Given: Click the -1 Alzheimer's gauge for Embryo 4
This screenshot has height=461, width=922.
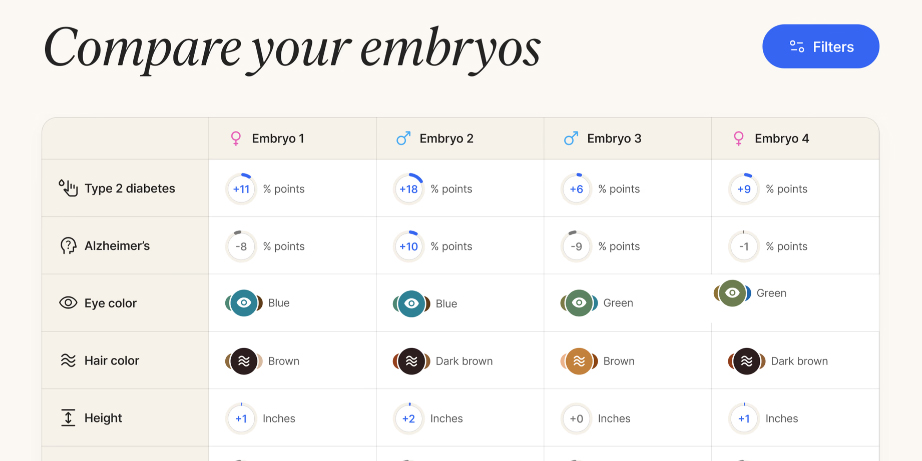Looking at the screenshot, I should [744, 246].
